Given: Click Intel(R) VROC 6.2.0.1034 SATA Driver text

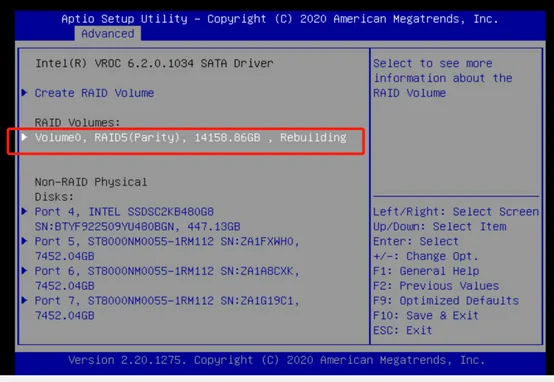Looking at the screenshot, I should point(154,63).
